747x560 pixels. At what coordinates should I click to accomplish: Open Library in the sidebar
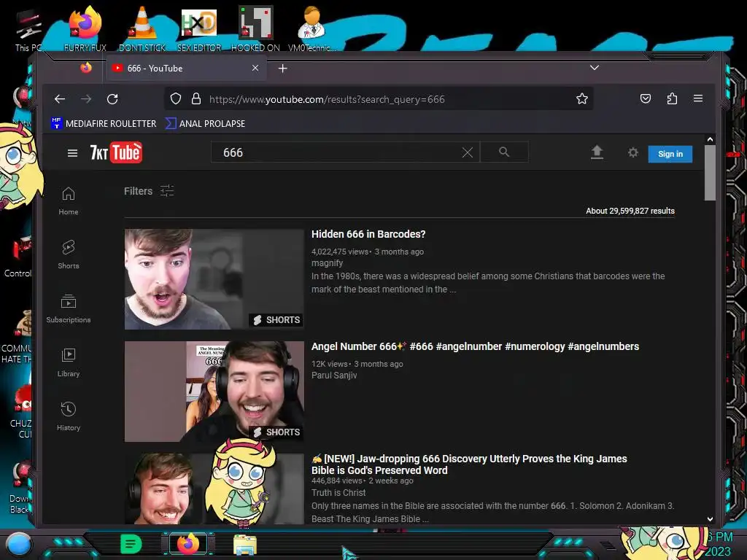(x=69, y=363)
